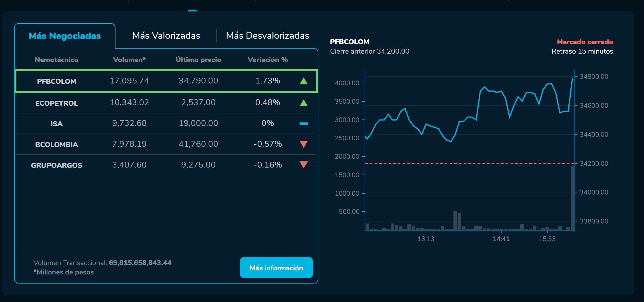Select the ISA row in the table

[x=164, y=123]
